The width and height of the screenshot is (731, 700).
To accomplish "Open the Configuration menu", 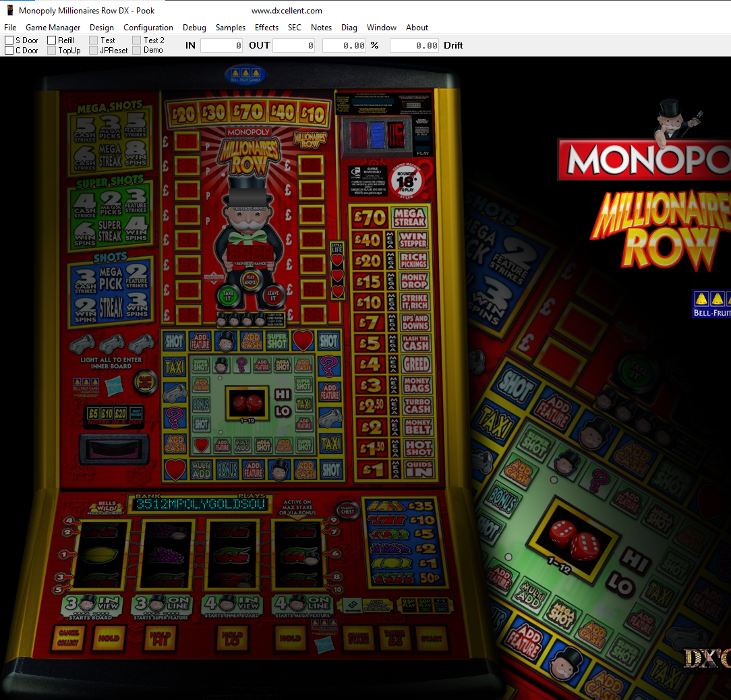I will tap(148, 28).
